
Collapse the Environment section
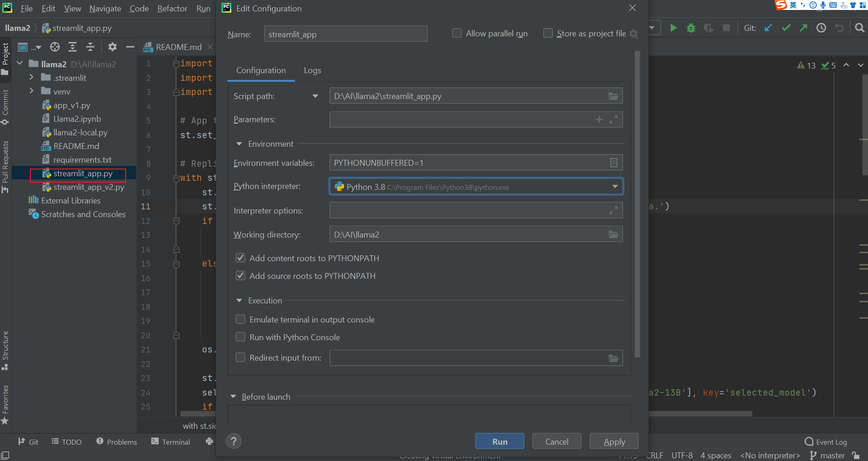pyautogui.click(x=239, y=144)
